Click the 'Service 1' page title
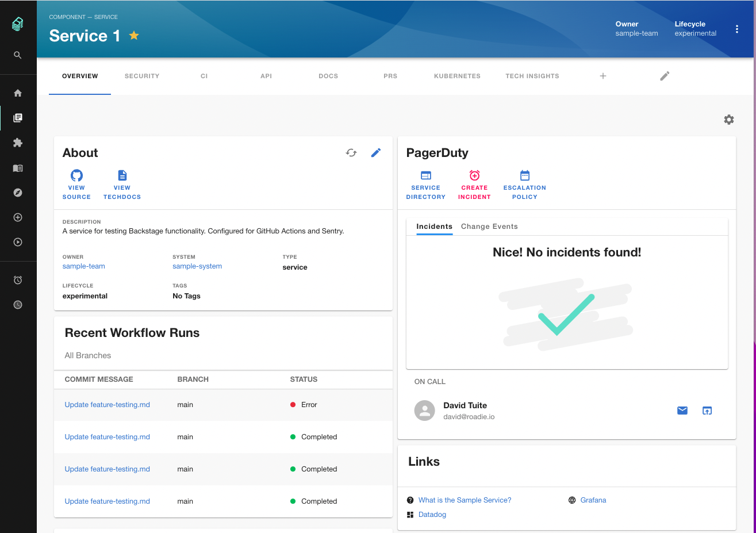756x533 pixels. point(85,36)
